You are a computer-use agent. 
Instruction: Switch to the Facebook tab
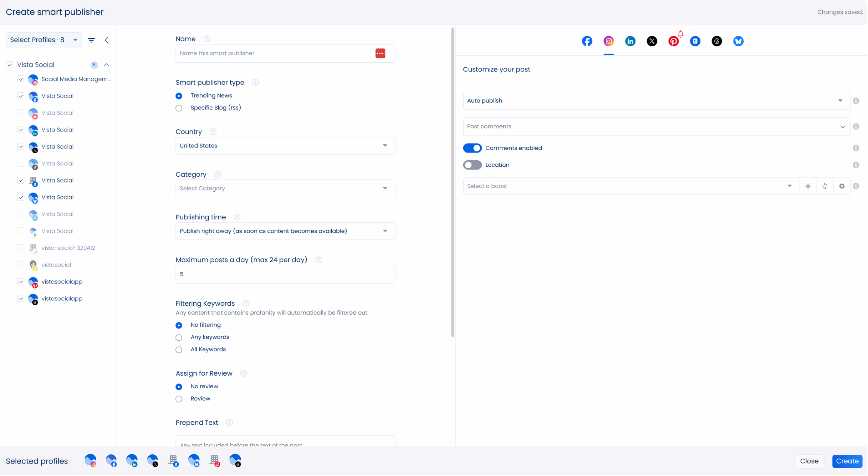click(587, 41)
